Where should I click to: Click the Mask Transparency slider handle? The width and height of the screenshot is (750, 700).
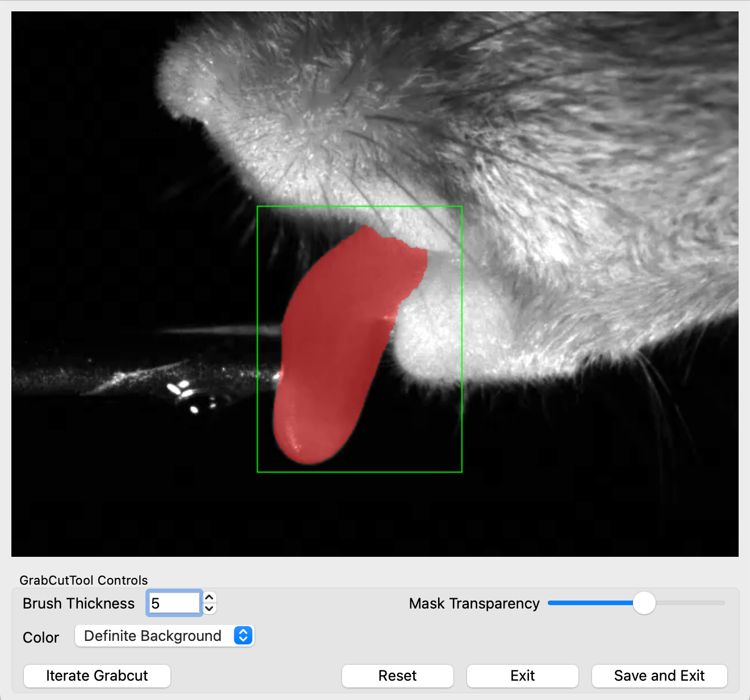tap(644, 603)
